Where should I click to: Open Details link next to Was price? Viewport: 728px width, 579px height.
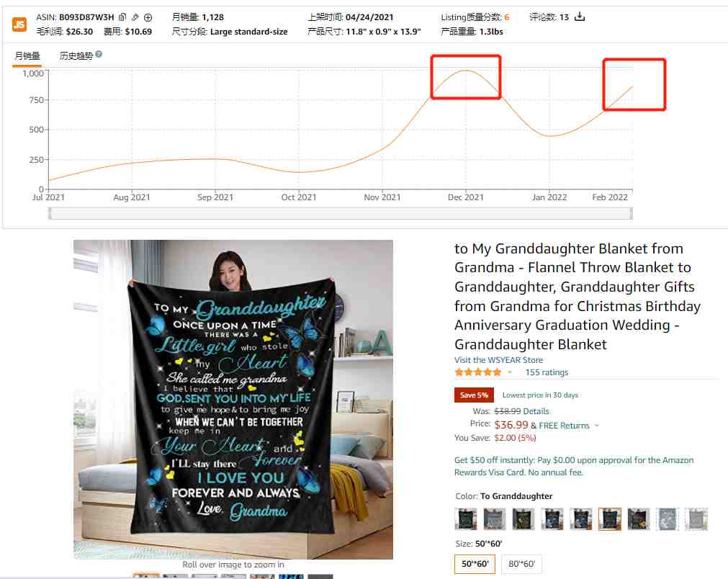(536, 411)
